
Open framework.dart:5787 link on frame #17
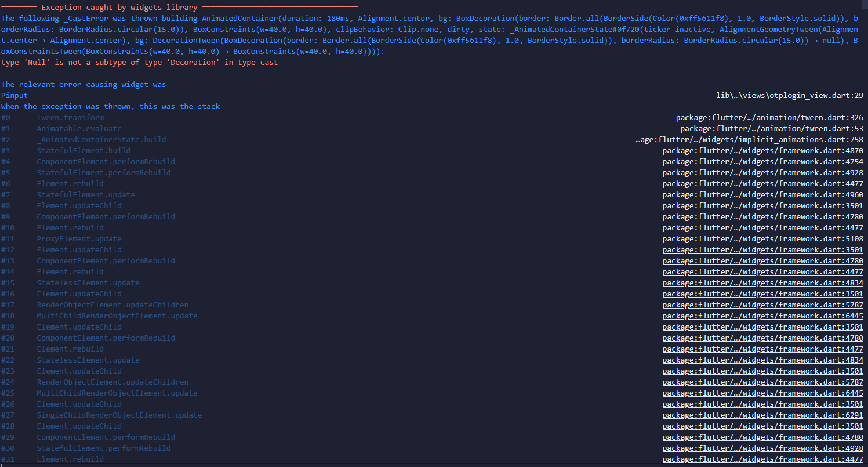(x=763, y=305)
